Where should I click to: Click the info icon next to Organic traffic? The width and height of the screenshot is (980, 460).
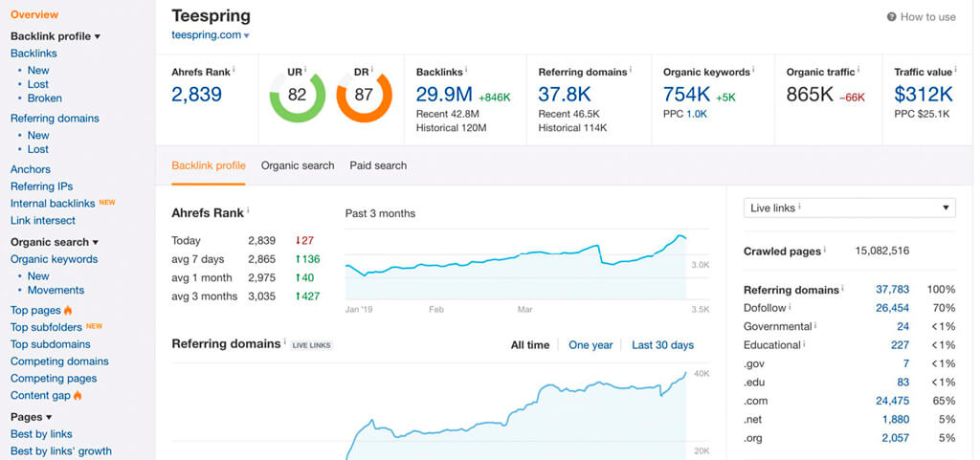(x=858, y=70)
